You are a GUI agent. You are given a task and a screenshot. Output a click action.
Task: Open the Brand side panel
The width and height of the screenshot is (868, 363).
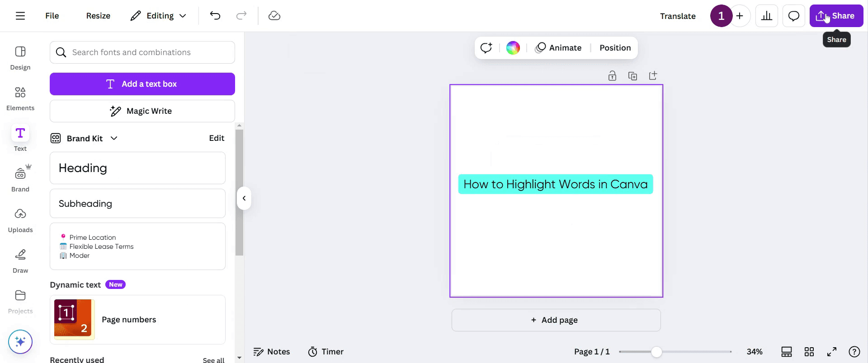coord(20,179)
